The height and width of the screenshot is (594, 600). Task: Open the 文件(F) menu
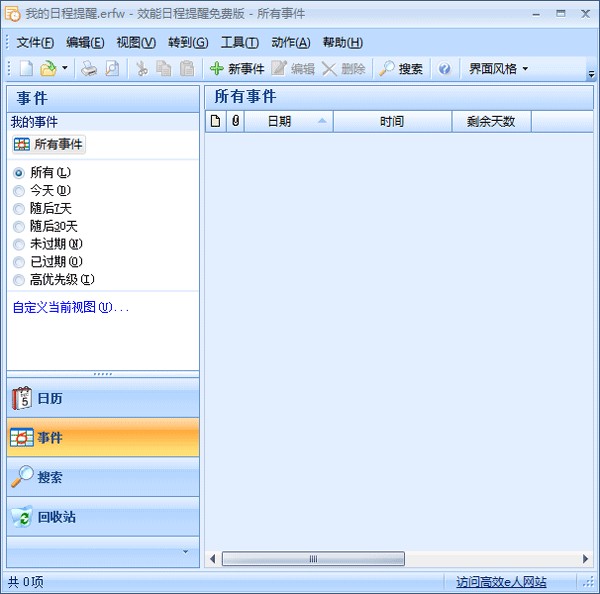[35, 42]
